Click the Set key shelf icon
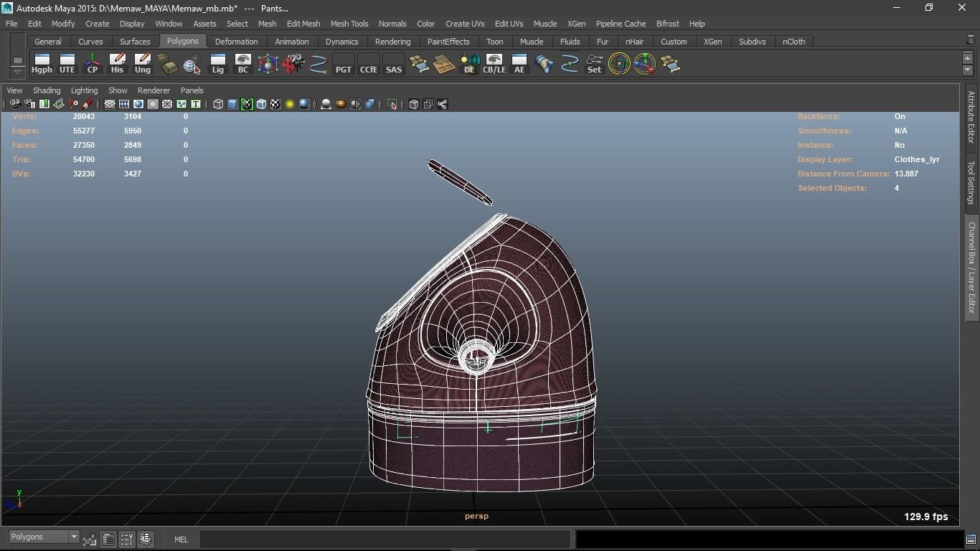The height and width of the screenshot is (551, 980). pos(594,64)
